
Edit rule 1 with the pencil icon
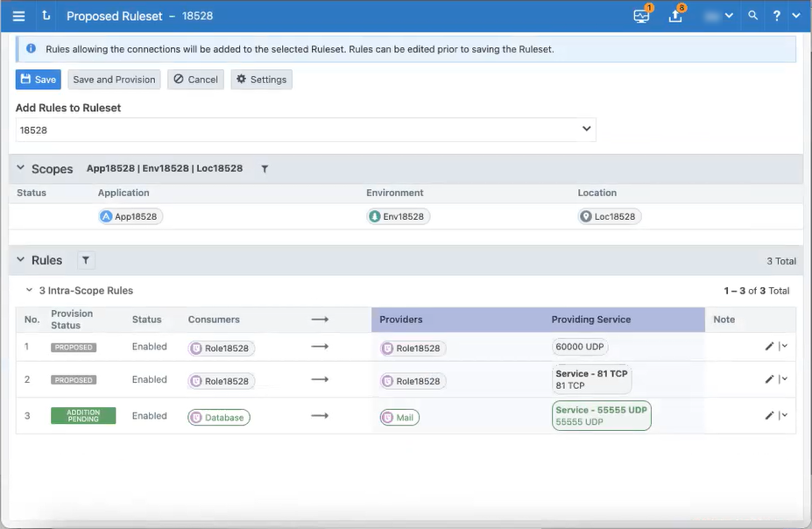[x=769, y=346]
